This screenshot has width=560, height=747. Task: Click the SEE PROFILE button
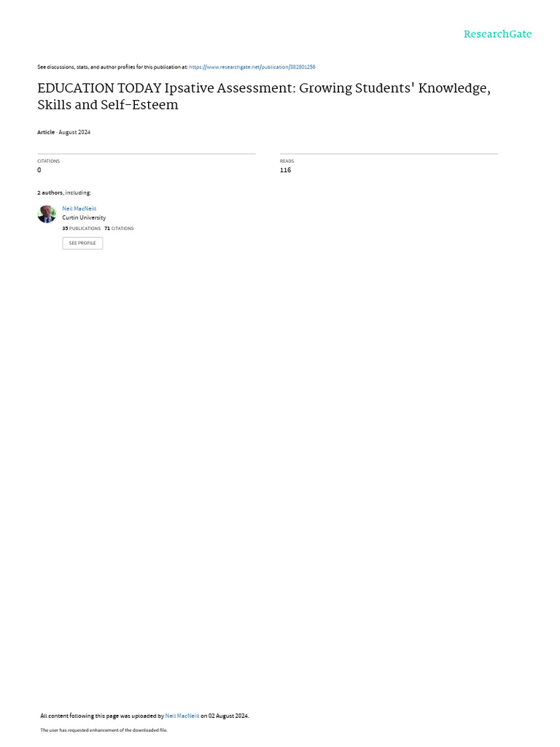(x=82, y=243)
